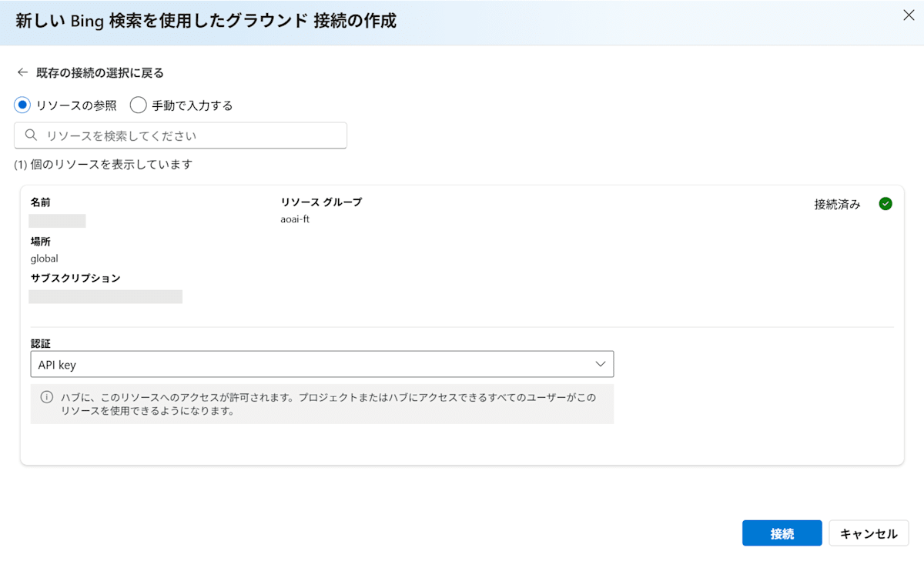Click the 場所 label
Screen dimensions: 924x561
tap(41, 242)
